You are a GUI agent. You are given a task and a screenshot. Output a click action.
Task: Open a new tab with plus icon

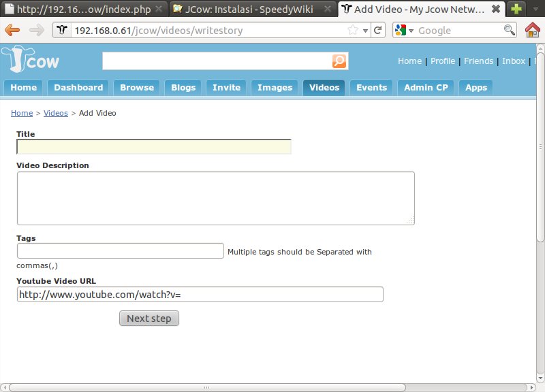[518, 9]
